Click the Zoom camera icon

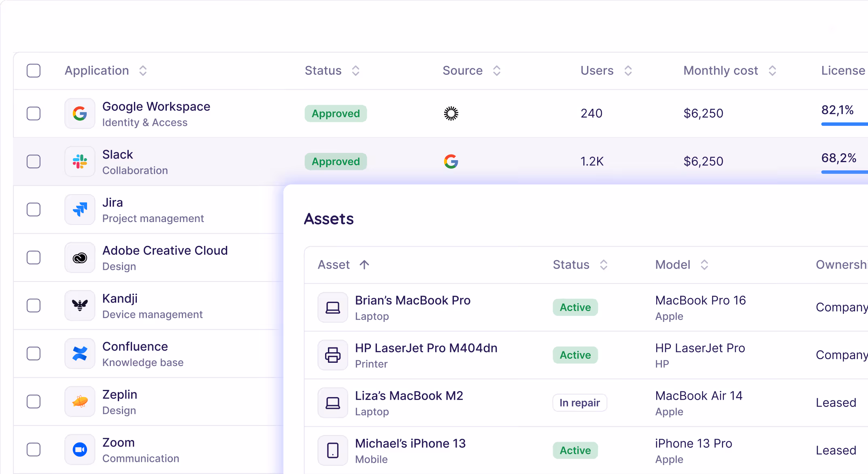pos(80,449)
